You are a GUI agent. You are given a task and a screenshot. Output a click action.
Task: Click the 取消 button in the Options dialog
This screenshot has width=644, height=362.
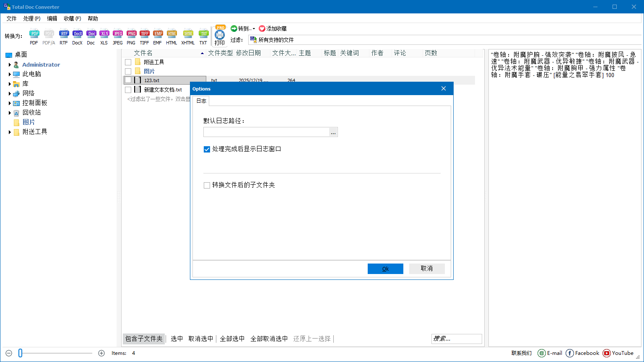(x=427, y=269)
